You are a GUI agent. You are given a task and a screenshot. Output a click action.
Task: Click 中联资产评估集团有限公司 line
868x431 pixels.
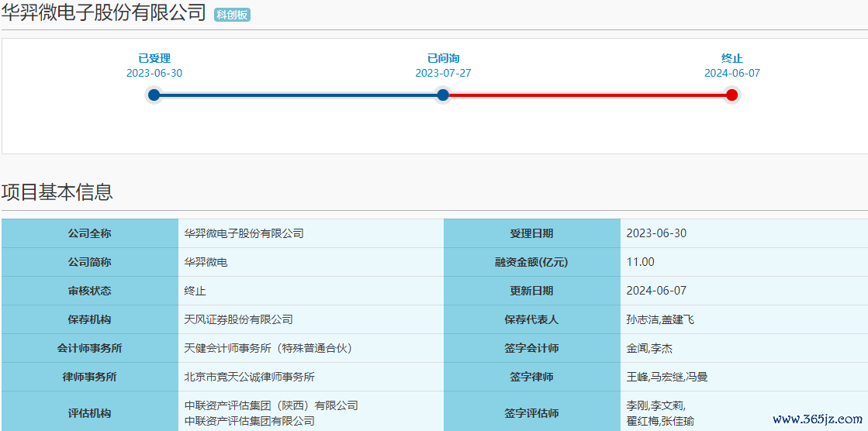tap(249, 421)
